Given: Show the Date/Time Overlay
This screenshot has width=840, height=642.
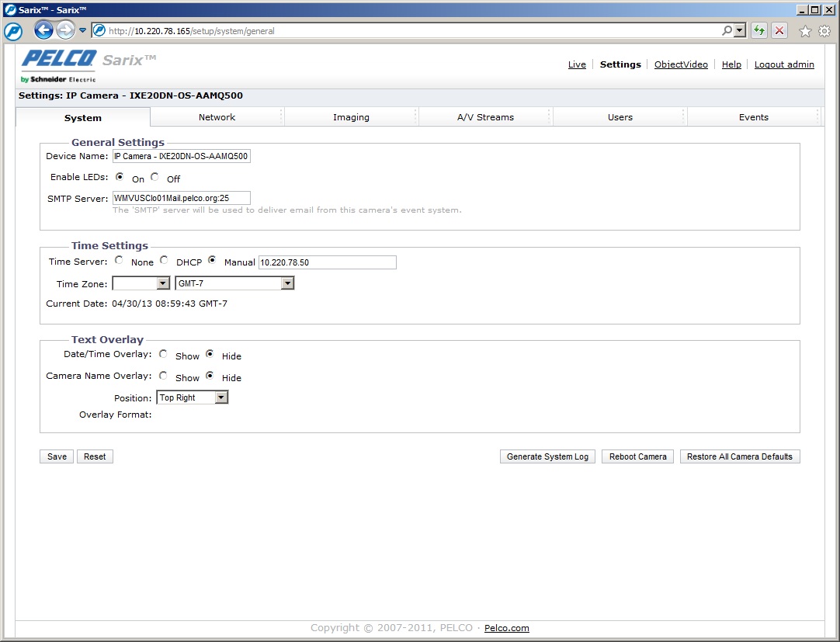Looking at the screenshot, I should (x=163, y=354).
